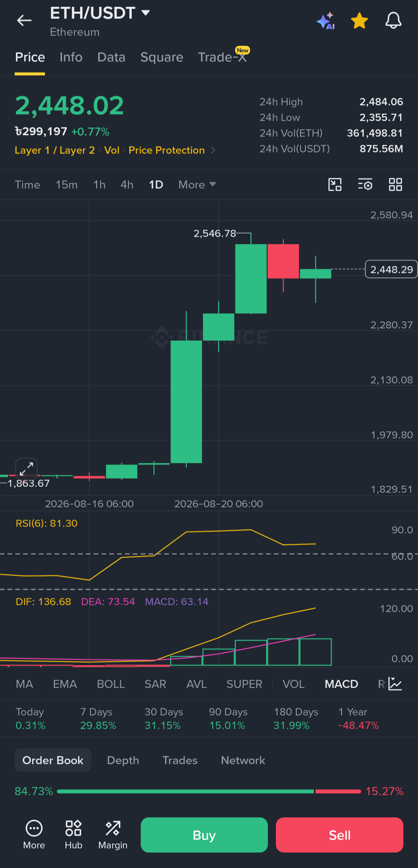This screenshot has height=868, width=418.
Task: Tap the 2,546.78 high price marker
Action: (x=215, y=233)
